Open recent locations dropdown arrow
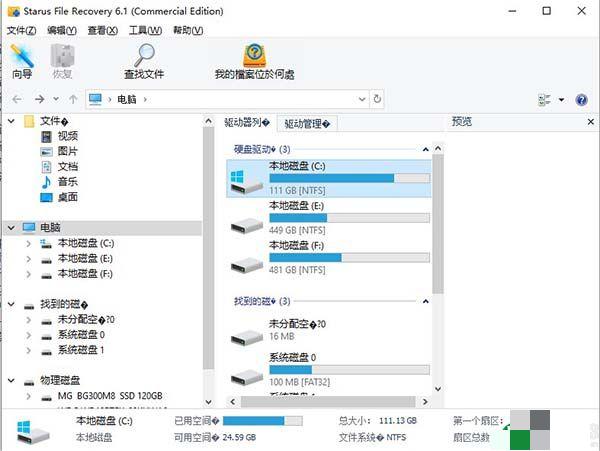This screenshot has width=600, height=451. [x=56, y=99]
